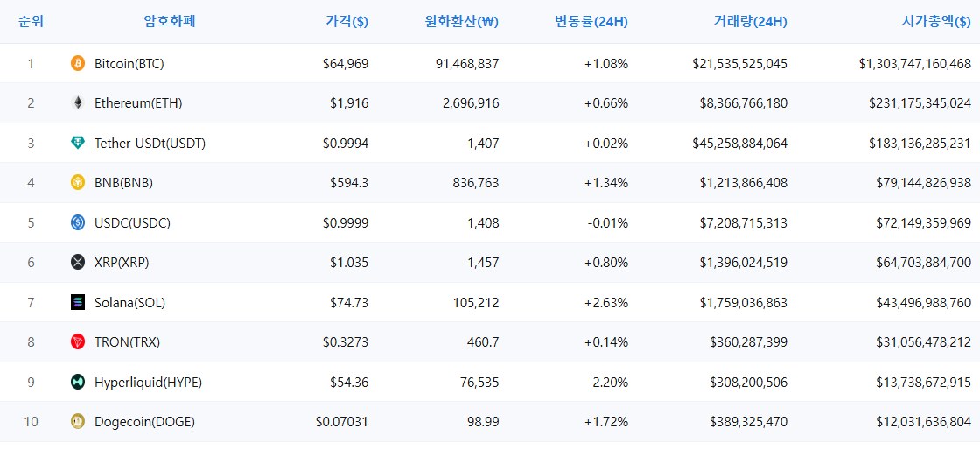Click the Bitcoin coin logo icon

(78, 63)
